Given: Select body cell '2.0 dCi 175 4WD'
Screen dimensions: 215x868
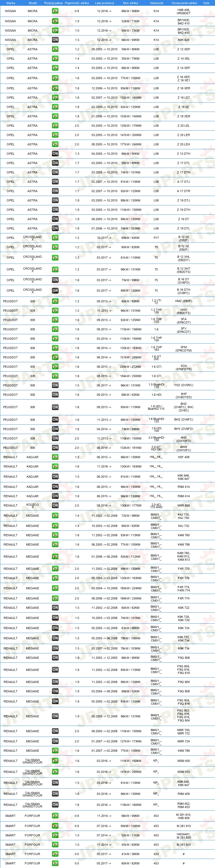Looking at the screenshot, I should tap(156, 506).
